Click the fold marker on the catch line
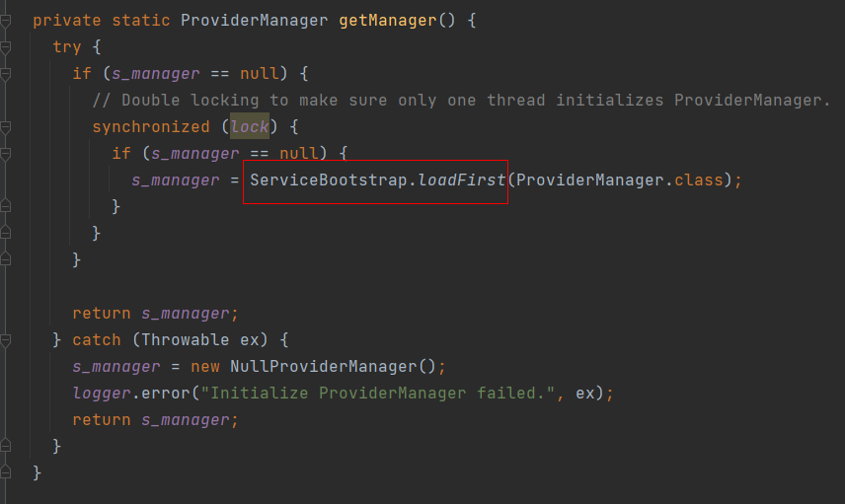The image size is (845, 504). point(5,340)
